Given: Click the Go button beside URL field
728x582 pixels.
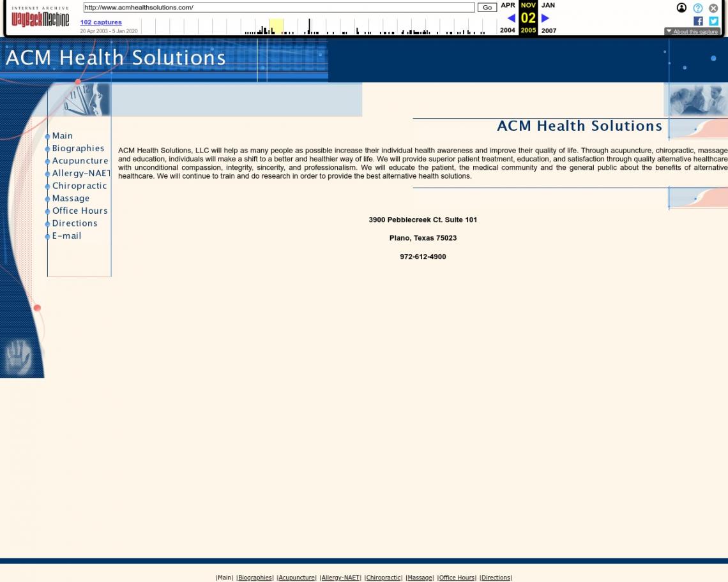Looking at the screenshot, I should pos(487,8).
